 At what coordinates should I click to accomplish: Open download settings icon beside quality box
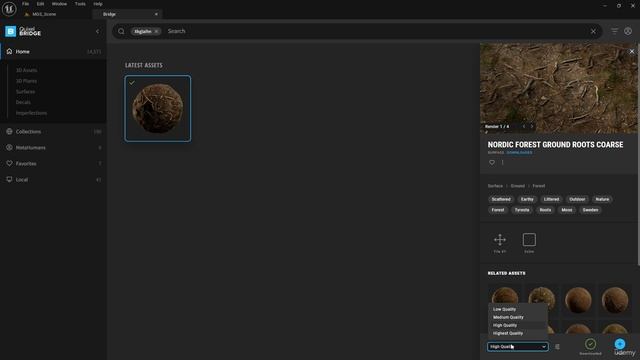point(557,347)
